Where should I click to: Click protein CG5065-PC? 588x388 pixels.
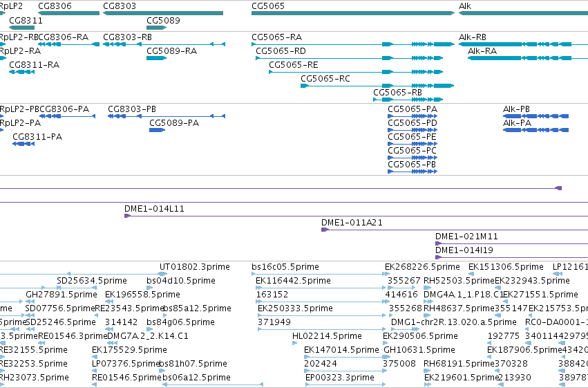pos(412,158)
